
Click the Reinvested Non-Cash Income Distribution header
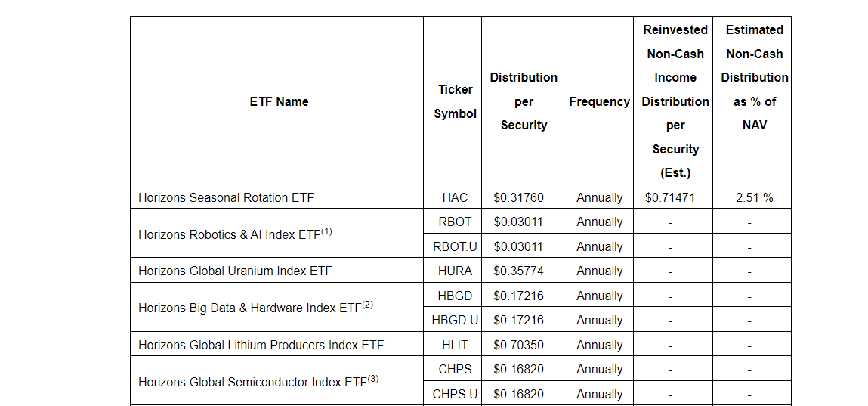675,101
